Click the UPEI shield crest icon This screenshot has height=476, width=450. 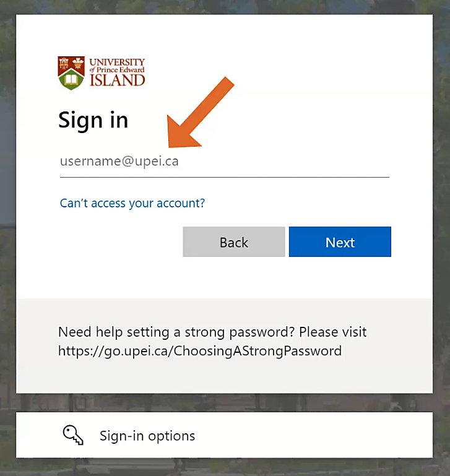(x=72, y=73)
